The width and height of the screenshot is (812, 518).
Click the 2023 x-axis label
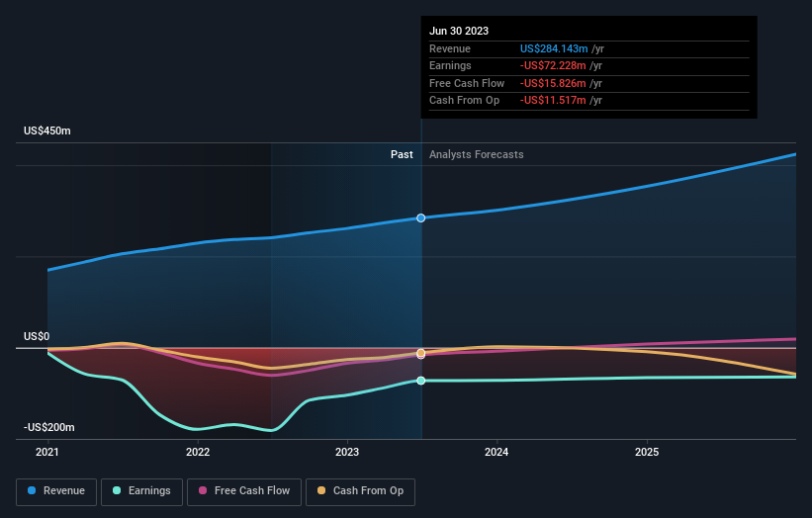(x=347, y=453)
